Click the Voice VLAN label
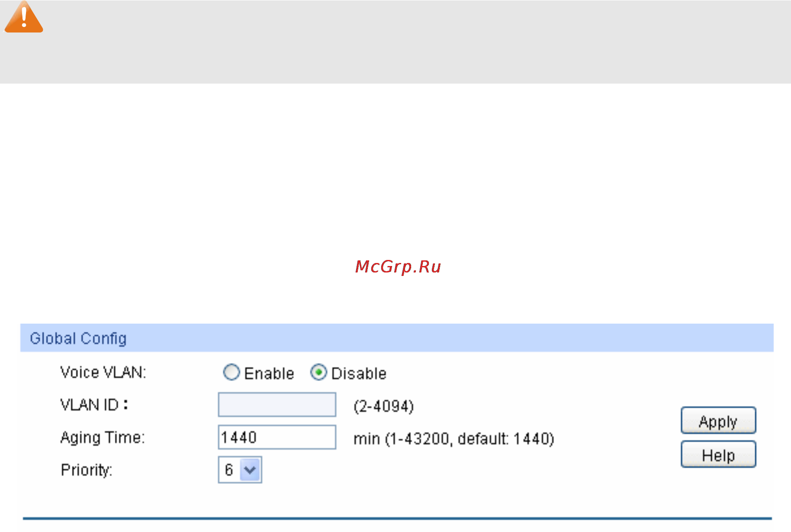This screenshot has height=532, width=791. 103,373
